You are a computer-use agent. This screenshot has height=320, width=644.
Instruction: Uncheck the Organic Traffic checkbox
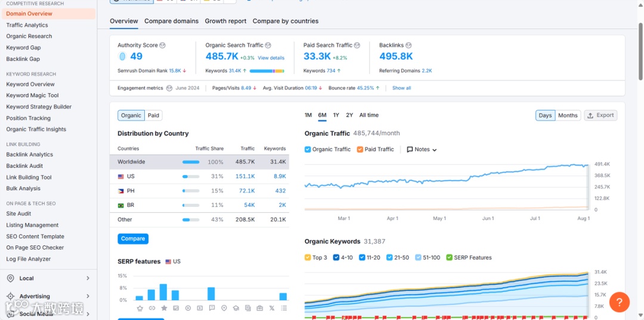pyautogui.click(x=308, y=150)
